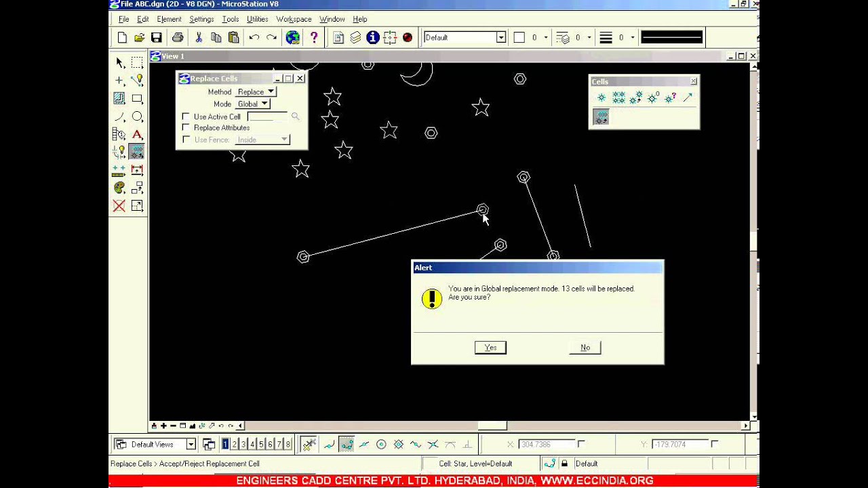Viewport: 868px width, 488px height.
Task: Toggle view number 2 button
Action: coord(234,445)
